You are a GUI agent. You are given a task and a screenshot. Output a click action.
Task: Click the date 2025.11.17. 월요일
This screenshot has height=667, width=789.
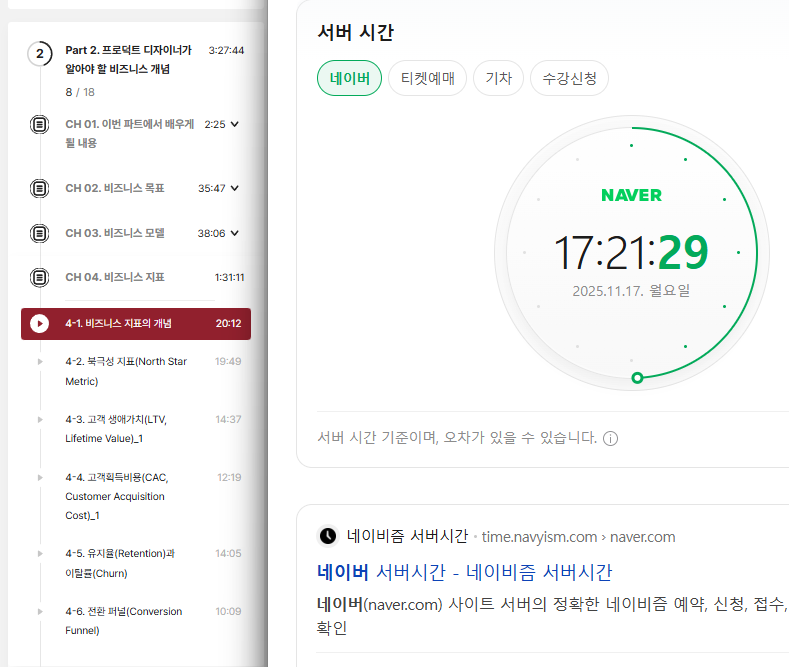click(x=631, y=291)
